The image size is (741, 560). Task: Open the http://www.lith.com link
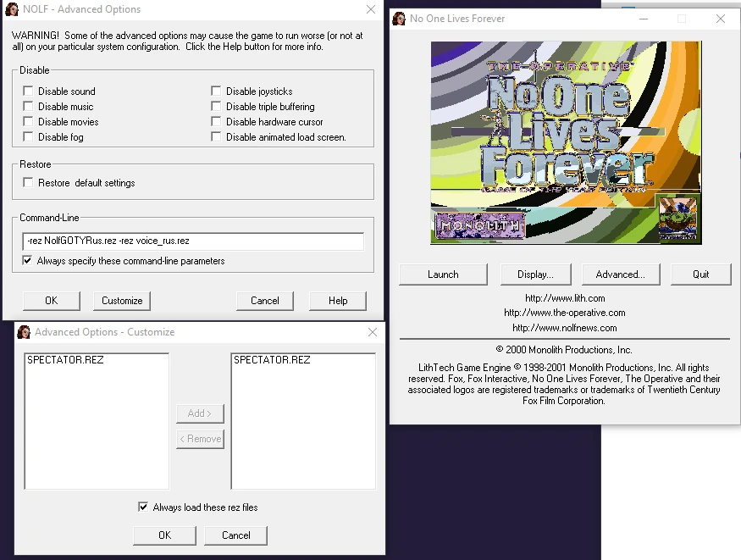click(565, 298)
